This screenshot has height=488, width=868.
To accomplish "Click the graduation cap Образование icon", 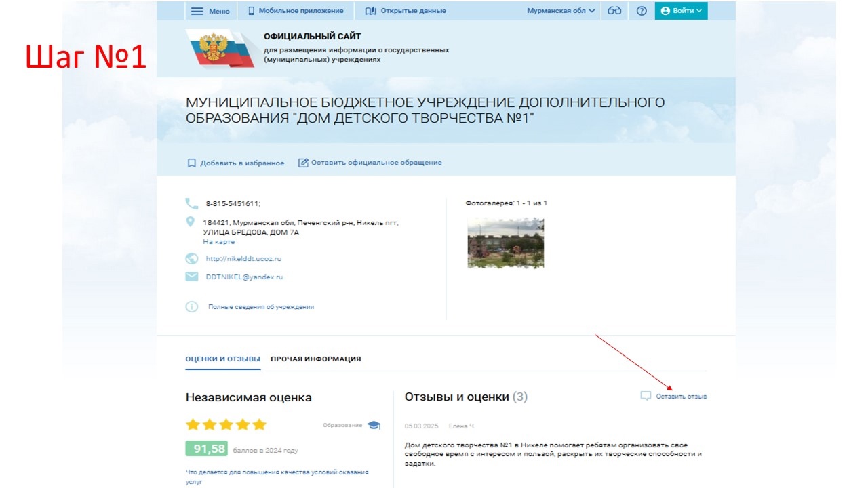I will click(x=374, y=425).
